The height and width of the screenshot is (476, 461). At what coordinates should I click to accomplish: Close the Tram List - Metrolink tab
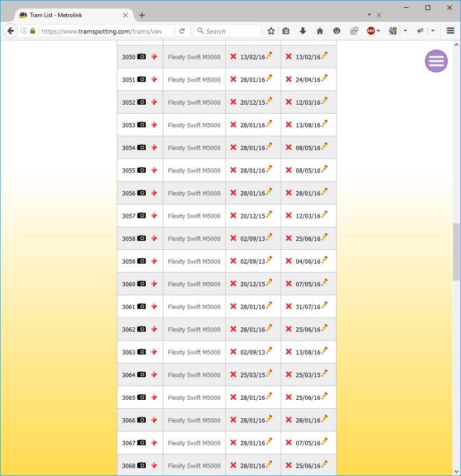pyautogui.click(x=126, y=15)
